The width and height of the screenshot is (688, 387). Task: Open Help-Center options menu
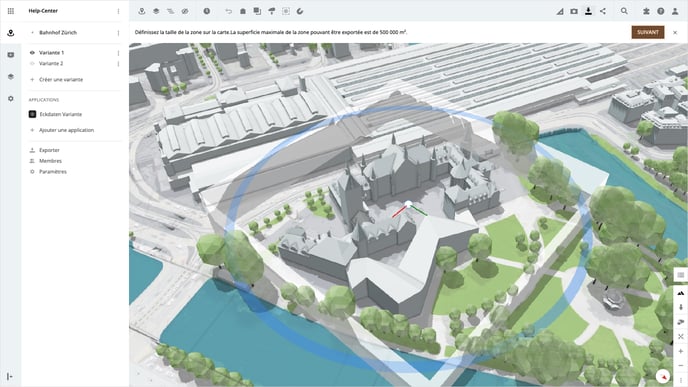pyautogui.click(x=118, y=11)
